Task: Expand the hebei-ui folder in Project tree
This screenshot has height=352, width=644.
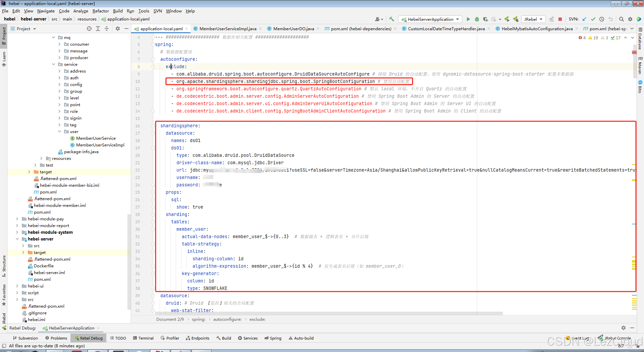Action: coord(17,286)
